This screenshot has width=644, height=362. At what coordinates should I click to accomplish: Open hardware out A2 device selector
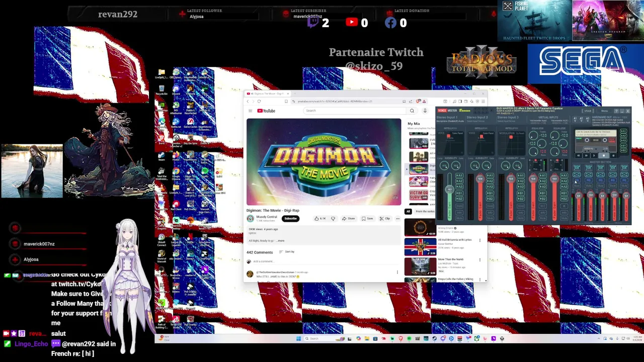point(581,119)
